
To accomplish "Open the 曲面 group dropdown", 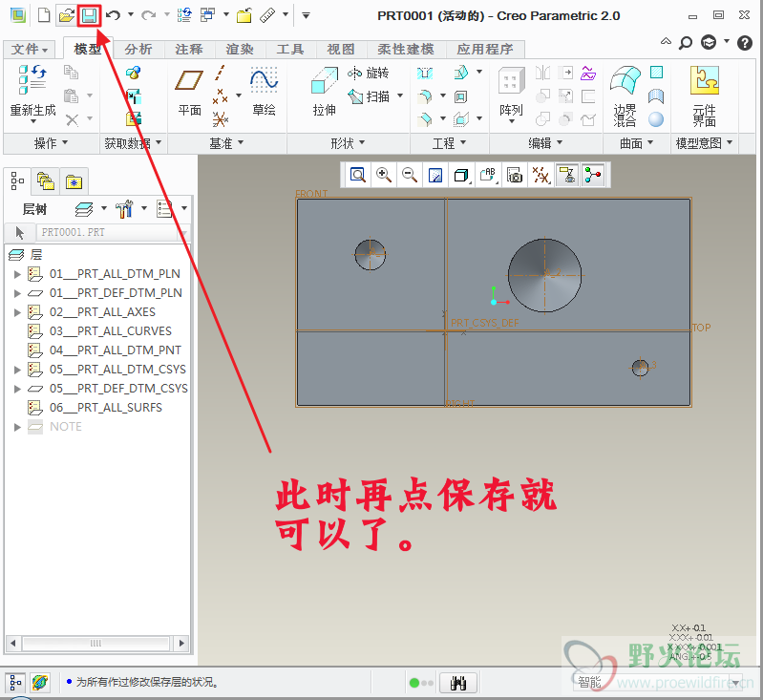I will [636, 143].
